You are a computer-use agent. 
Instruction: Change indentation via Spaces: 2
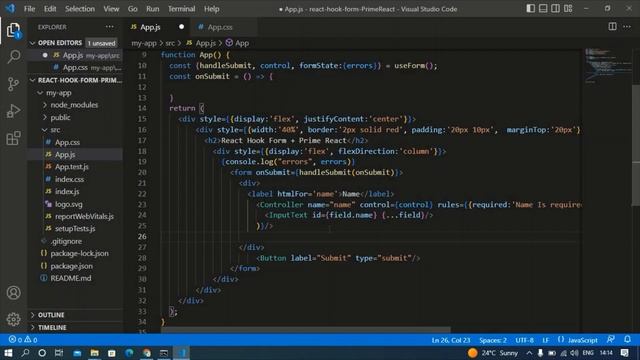493,340
